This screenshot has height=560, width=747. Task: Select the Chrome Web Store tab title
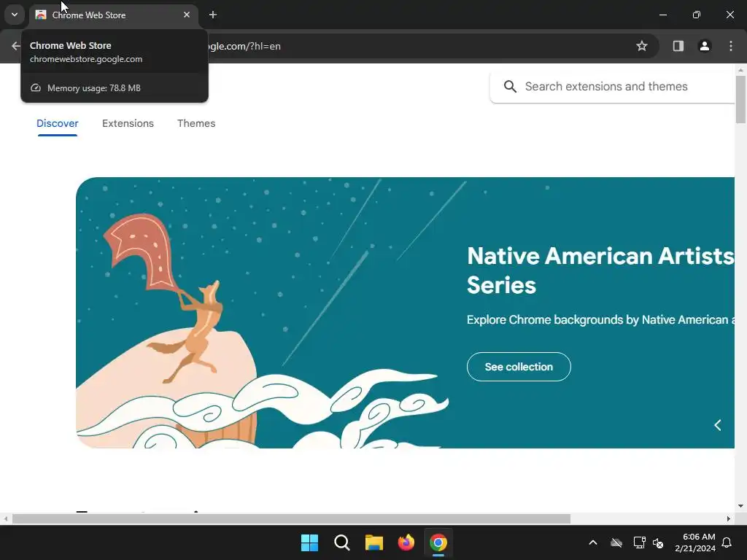pyautogui.click(x=88, y=15)
